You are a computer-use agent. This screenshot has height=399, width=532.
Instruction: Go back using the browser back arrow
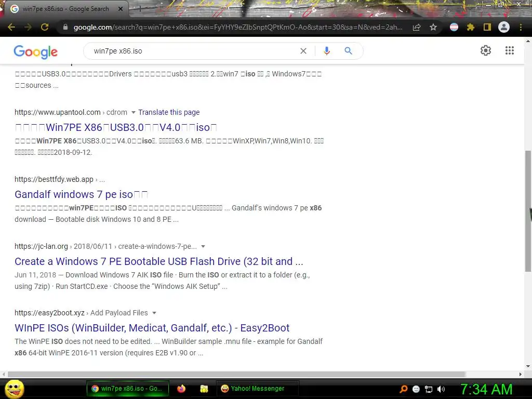(x=11, y=27)
